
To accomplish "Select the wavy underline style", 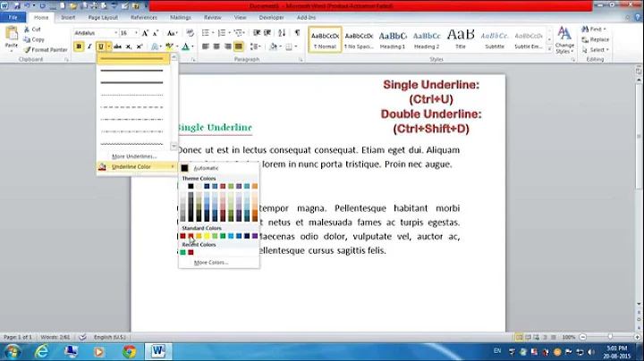I will (x=131, y=144).
